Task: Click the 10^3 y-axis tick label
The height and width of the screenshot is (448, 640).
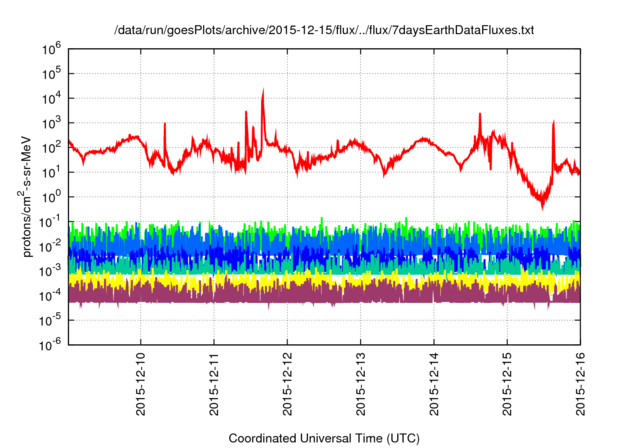Action: tap(51, 123)
